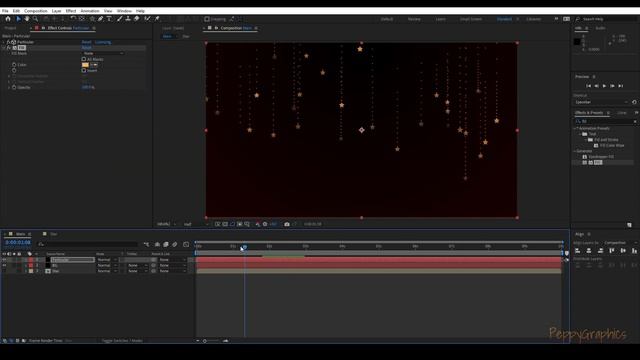Click the Fill Color swatch
Screen dimensions: 640x360
coord(85,65)
